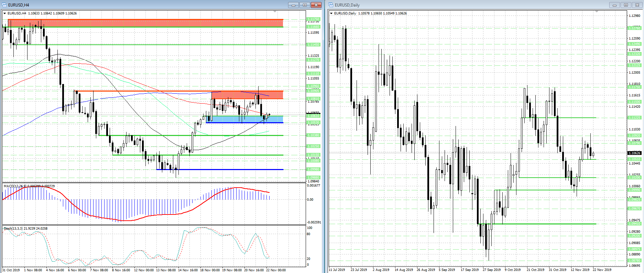Click the 1.11500 price label on Daily chart
The width and height of the screenshot is (644, 273).
click(634, 102)
